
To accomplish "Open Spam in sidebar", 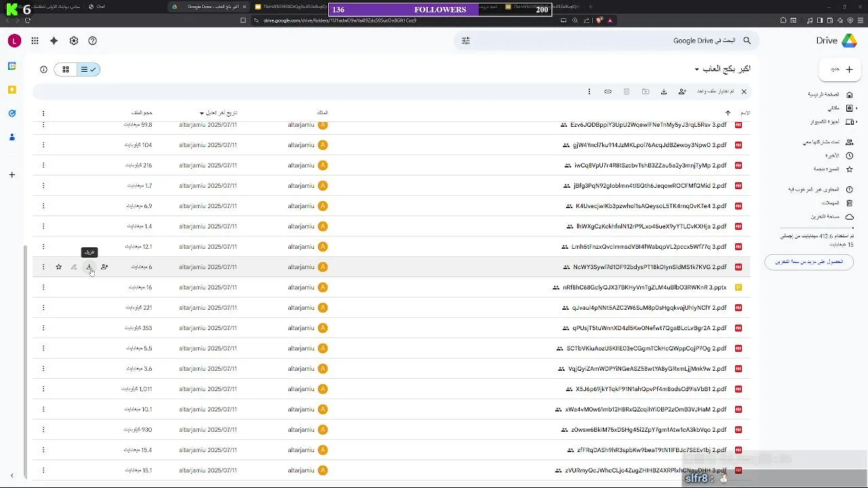I will [820, 190].
